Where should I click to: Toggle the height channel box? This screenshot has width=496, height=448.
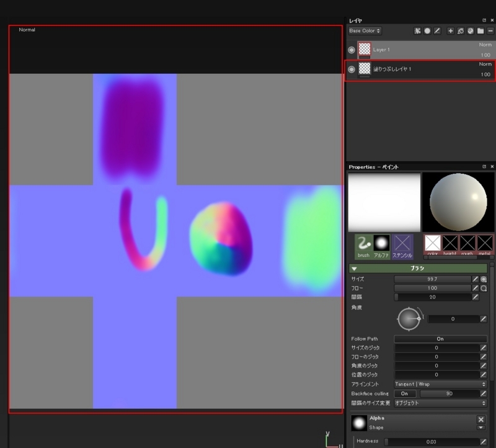point(450,243)
